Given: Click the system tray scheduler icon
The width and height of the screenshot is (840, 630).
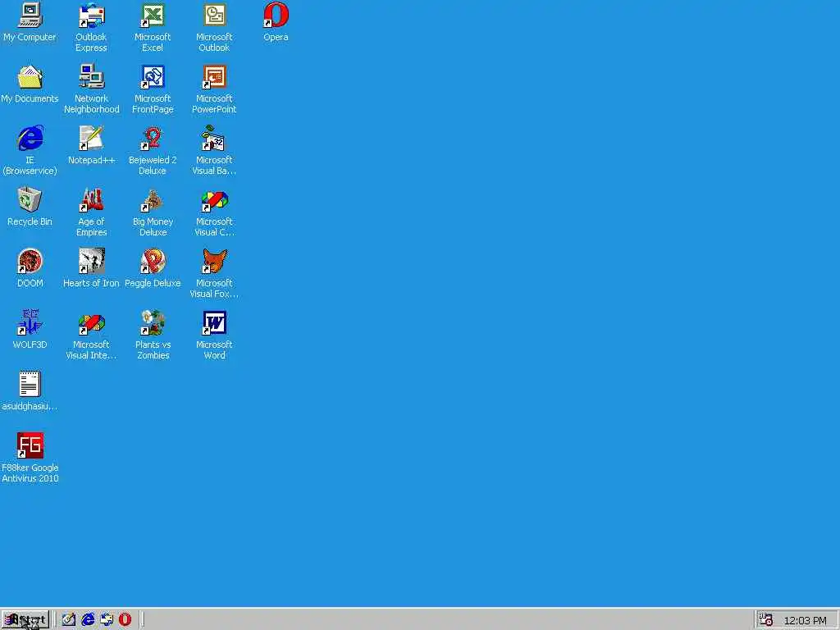Looking at the screenshot, I should click(x=766, y=620).
